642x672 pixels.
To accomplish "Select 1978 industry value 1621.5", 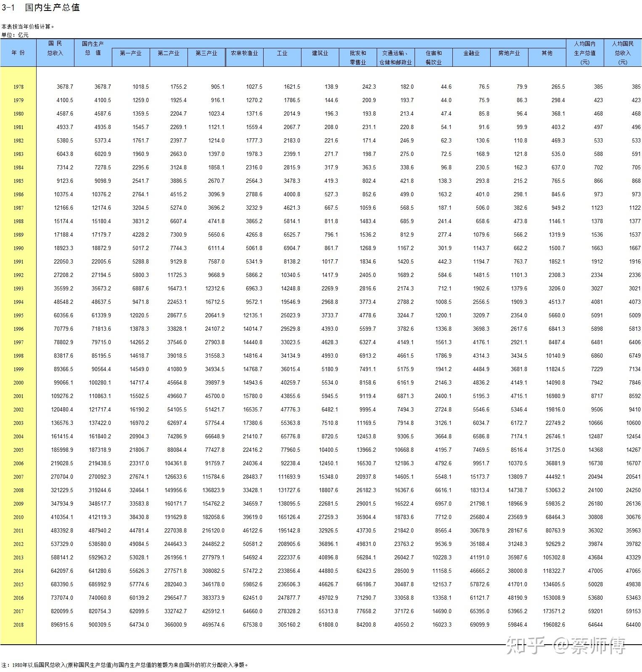I will pyautogui.click(x=292, y=87).
